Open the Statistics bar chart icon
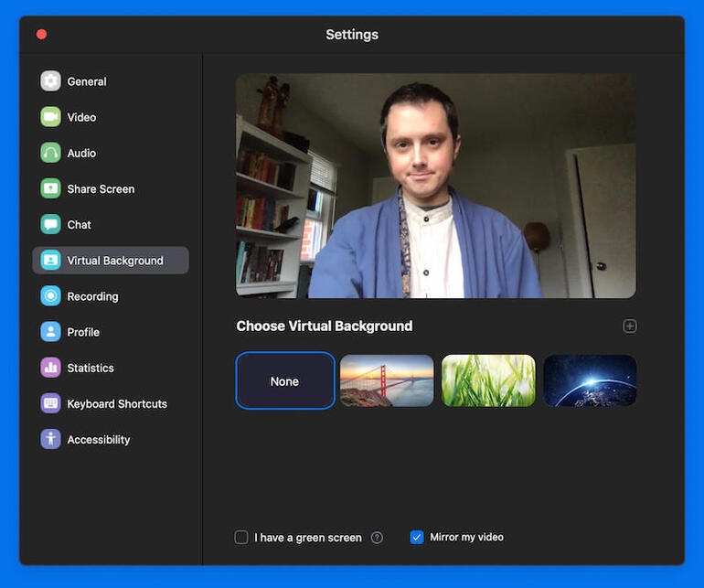 pos(50,368)
